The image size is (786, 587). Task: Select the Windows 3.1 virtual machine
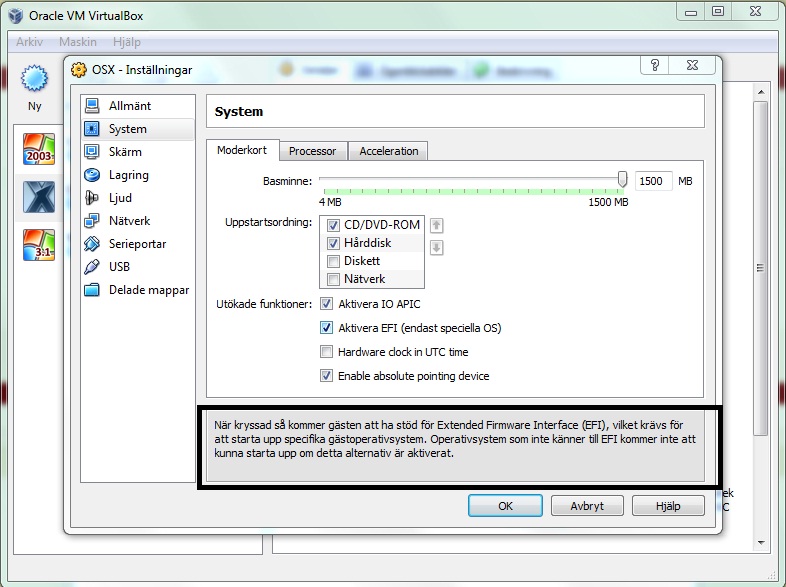click(x=39, y=245)
